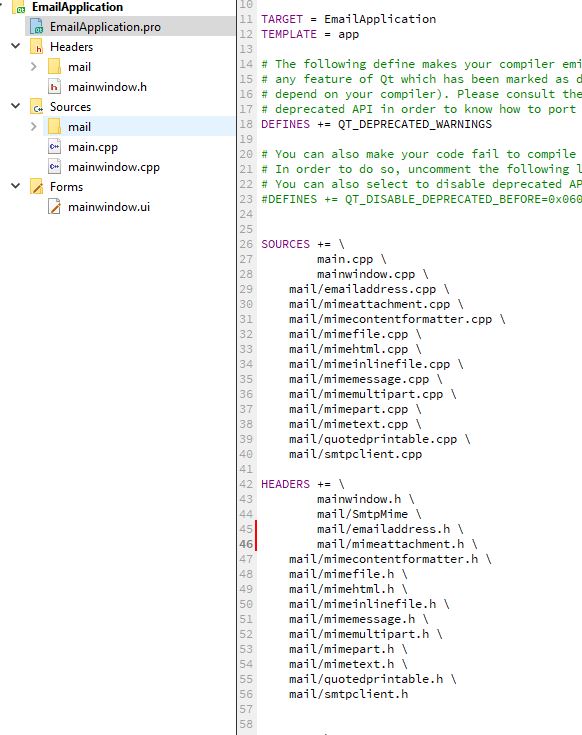Click mail/mimemessage.h on line 51
The image size is (582, 735).
tap(352, 619)
